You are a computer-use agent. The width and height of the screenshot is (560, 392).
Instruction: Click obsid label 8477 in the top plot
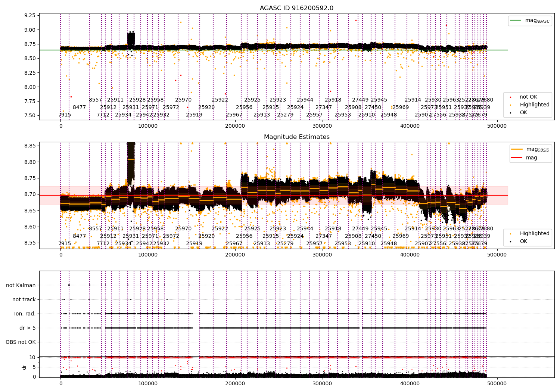pyautogui.click(x=80, y=108)
